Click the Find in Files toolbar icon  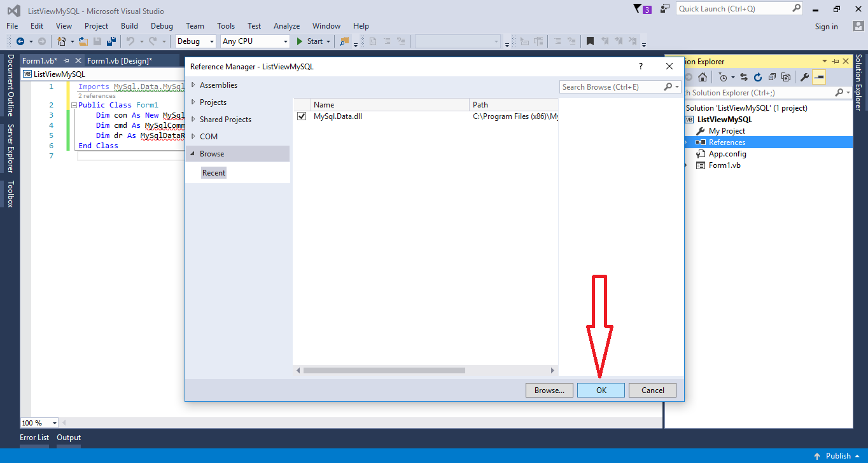pyautogui.click(x=344, y=41)
